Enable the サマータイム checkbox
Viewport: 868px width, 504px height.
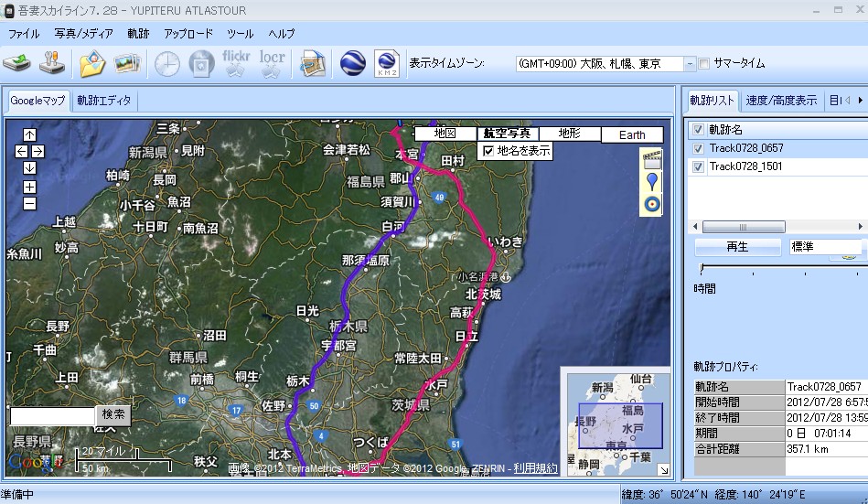(704, 64)
